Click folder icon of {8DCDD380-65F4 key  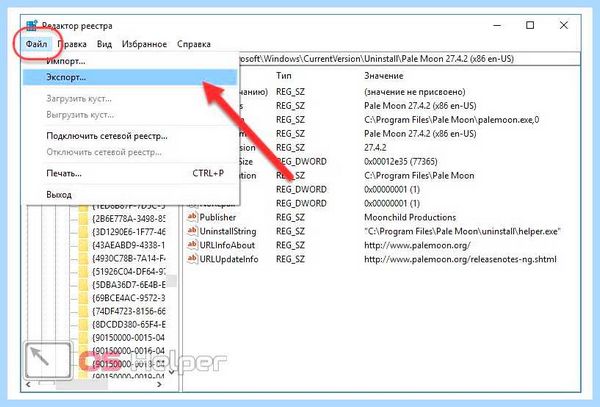pyautogui.click(x=83, y=324)
